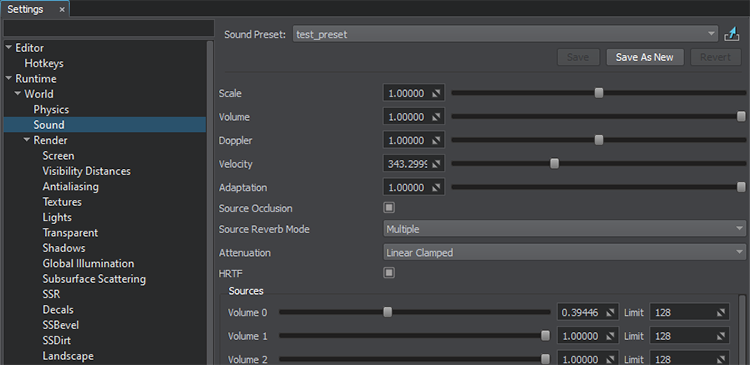Click the Scale value expand arrow icon
The image size is (750, 365).
coord(435,94)
